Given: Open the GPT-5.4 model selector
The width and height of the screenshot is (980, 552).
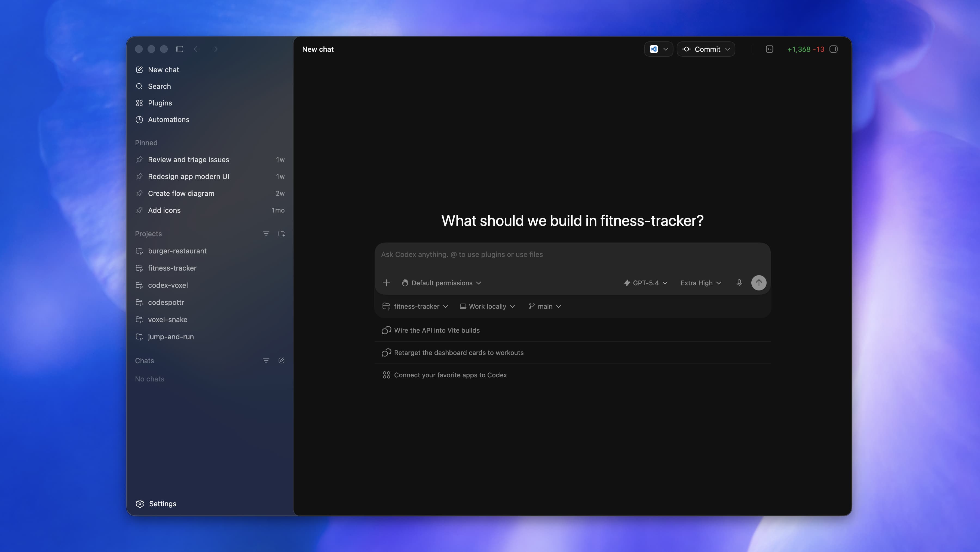Looking at the screenshot, I should click(x=645, y=283).
